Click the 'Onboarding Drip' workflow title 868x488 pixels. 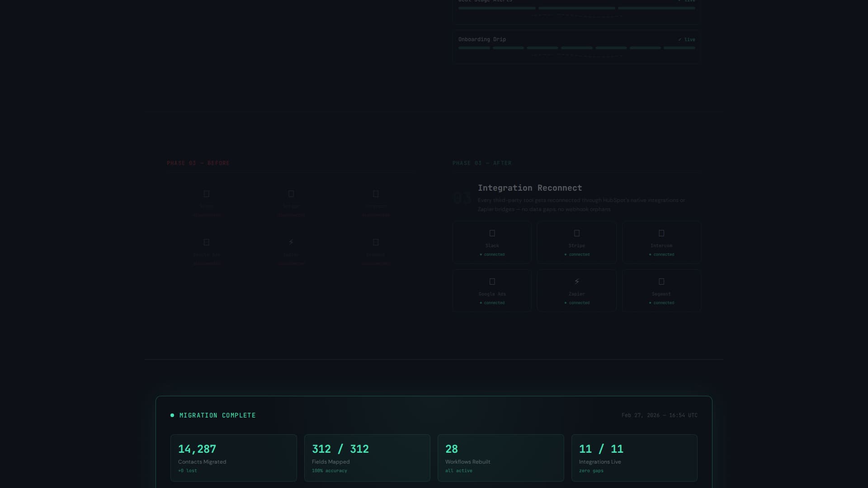point(482,40)
